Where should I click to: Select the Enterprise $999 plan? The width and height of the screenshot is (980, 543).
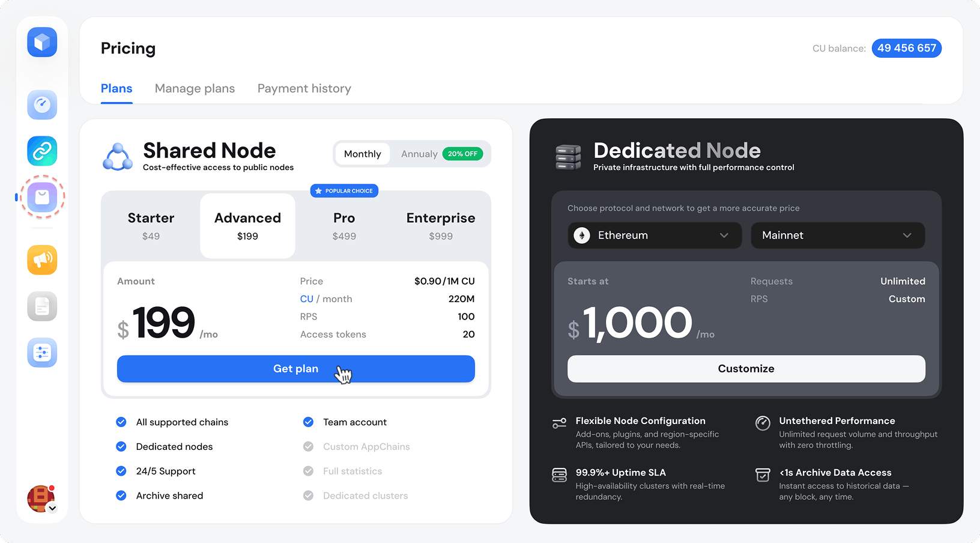click(x=441, y=226)
